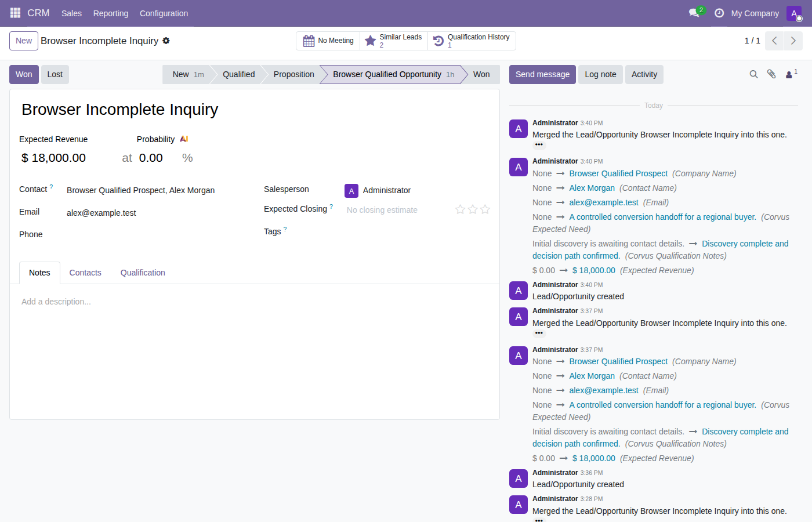The height and width of the screenshot is (522, 812).
Task: Select the New stage in pipeline bar
Action: 188,74
